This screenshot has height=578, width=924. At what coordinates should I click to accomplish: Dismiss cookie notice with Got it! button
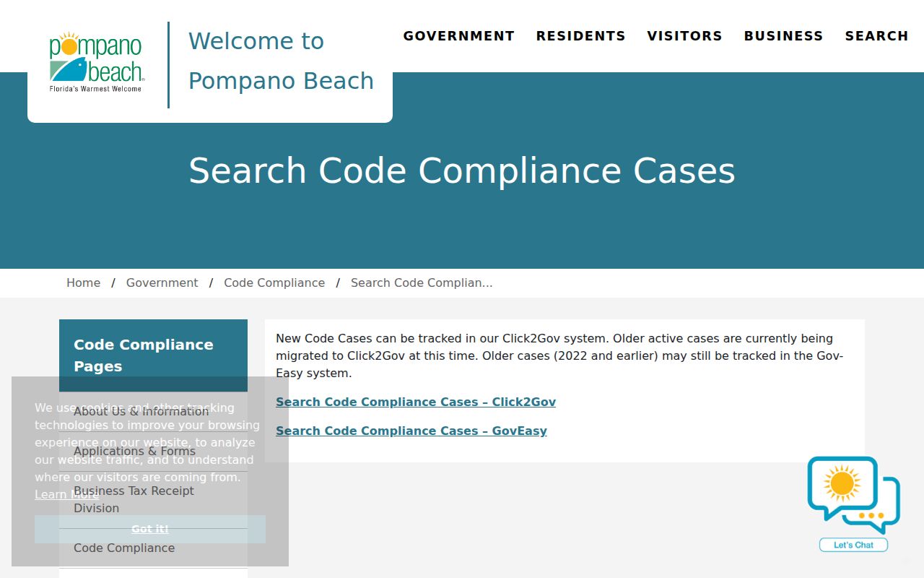click(150, 529)
